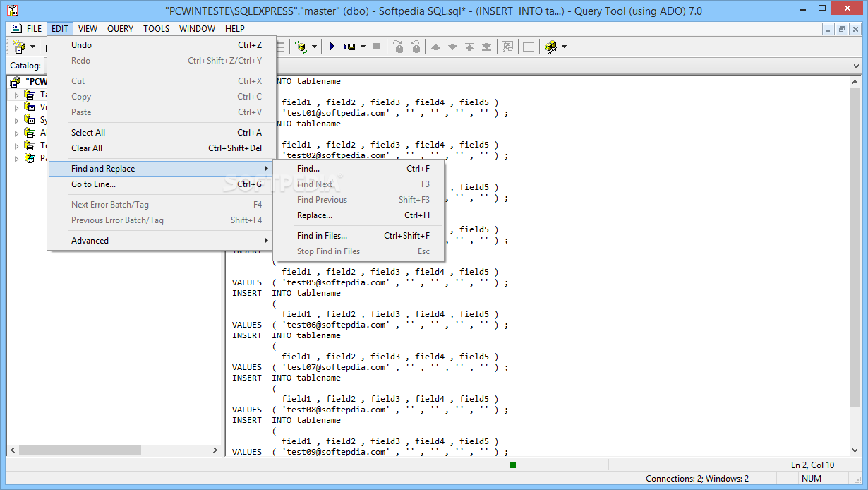The height and width of the screenshot is (490, 868).
Task: Click Replace... in the submenu
Action: (358, 215)
